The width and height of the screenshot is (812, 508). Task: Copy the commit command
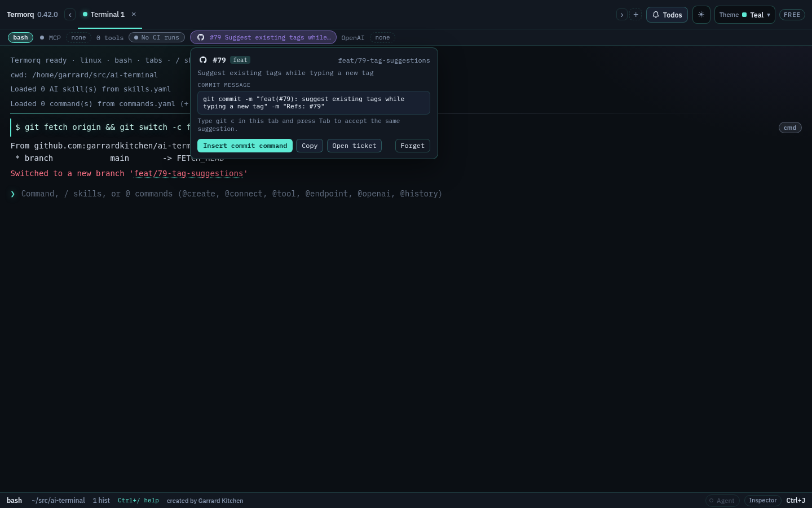(310, 146)
